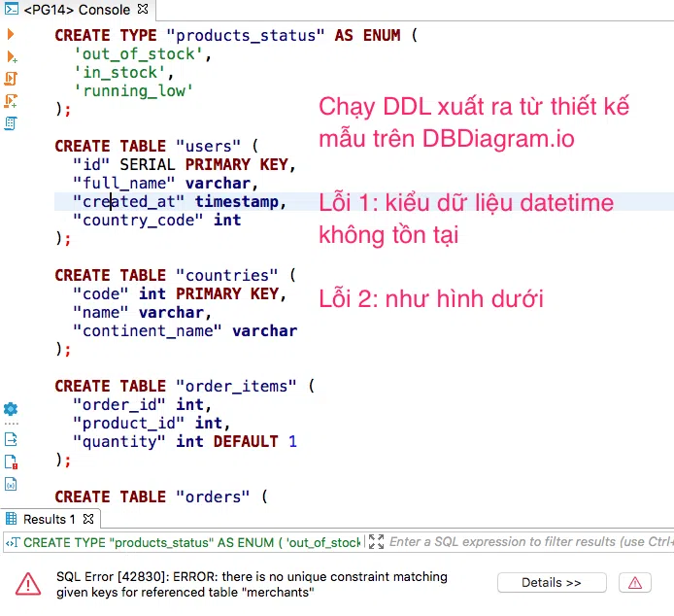674x616 pixels.
Task: Execute script in separate tabs icon
Action: pos(11,101)
